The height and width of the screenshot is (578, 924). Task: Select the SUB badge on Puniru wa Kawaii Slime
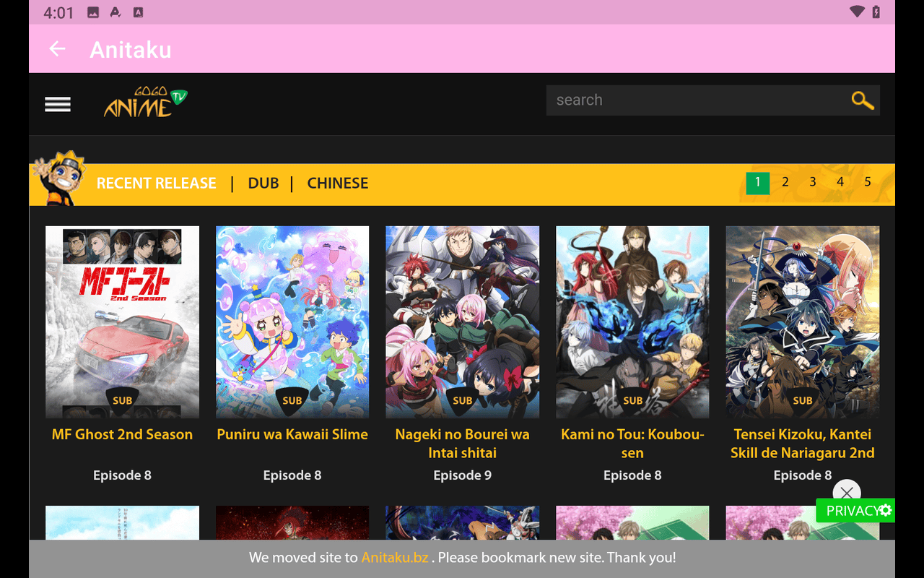pos(292,400)
